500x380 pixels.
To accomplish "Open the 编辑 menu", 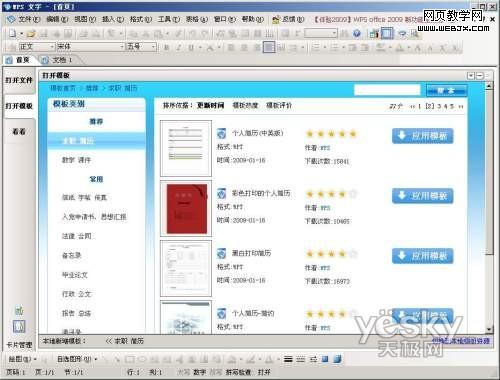I will tap(57, 20).
